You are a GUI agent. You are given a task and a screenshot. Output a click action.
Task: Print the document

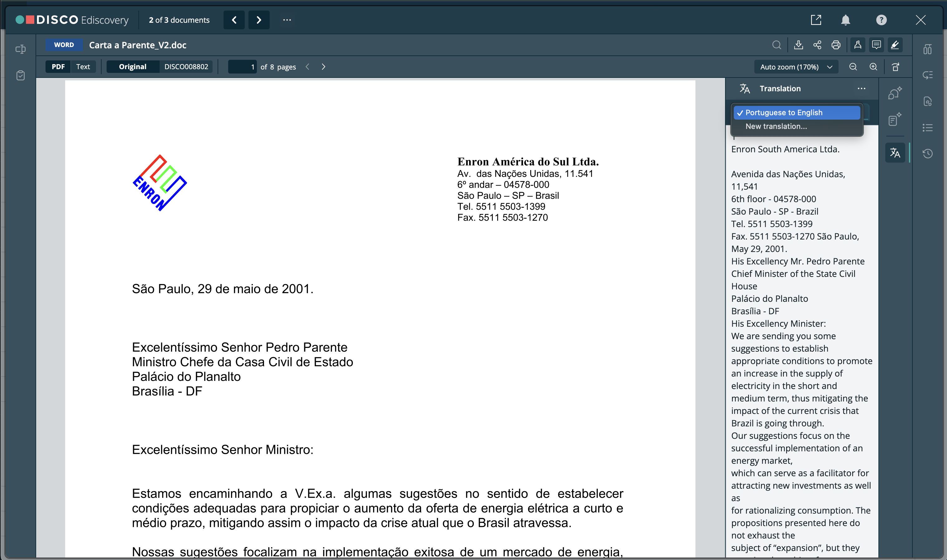pos(836,45)
